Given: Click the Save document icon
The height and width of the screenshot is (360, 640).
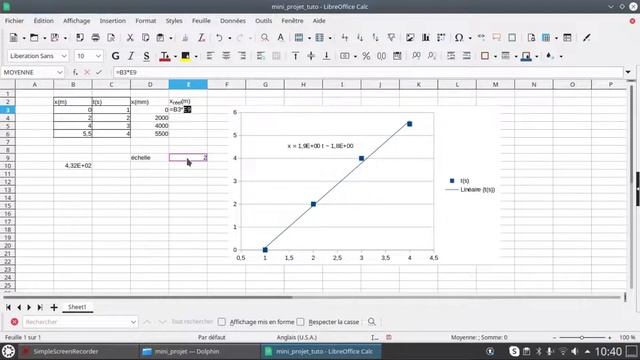Looking at the screenshot, I should click(x=54, y=38).
